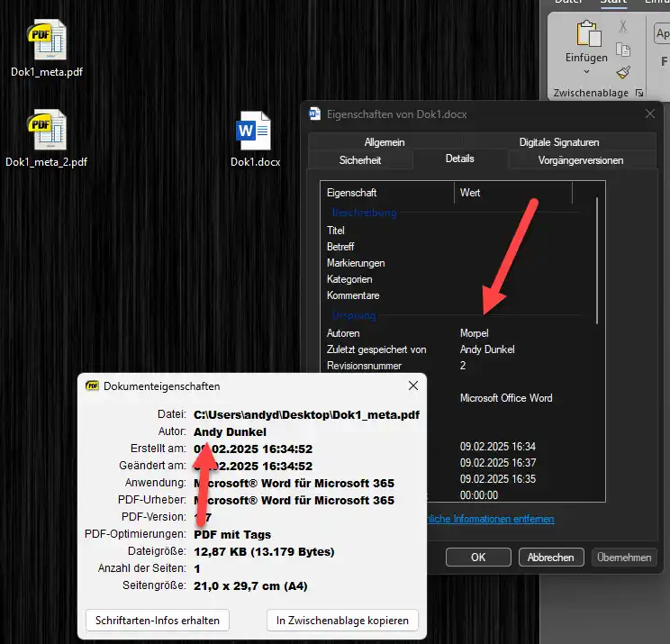The height and width of the screenshot is (644, 670).
Task: Click Zuletzt gespeichert von value Andy Dunkel
Action: click(x=487, y=349)
